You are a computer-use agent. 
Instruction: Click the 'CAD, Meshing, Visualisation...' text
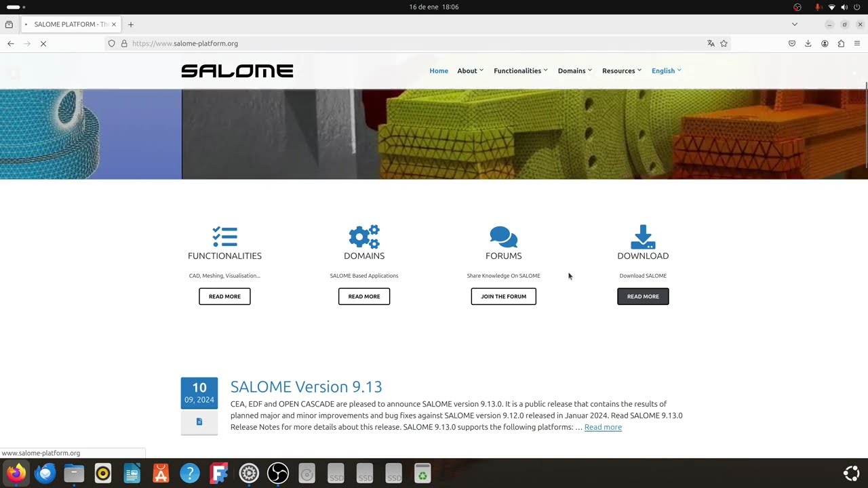point(224,276)
